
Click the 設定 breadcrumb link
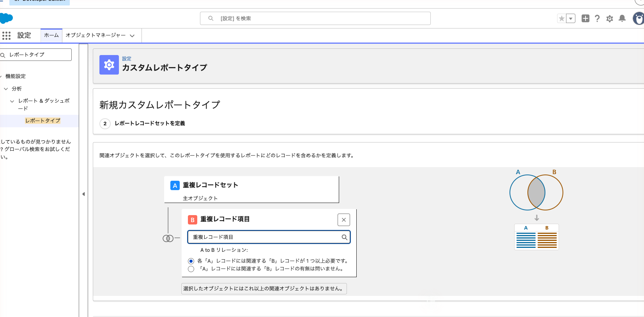[x=127, y=59]
